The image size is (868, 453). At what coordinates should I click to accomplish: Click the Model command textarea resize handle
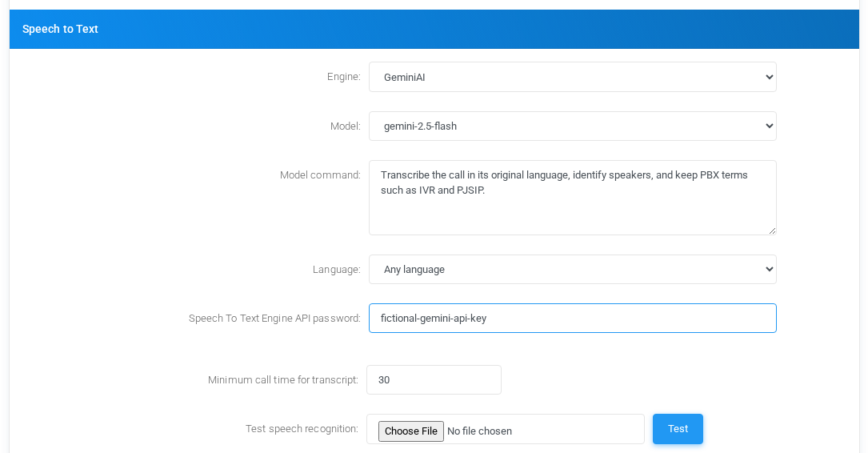[x=772, y=231]
